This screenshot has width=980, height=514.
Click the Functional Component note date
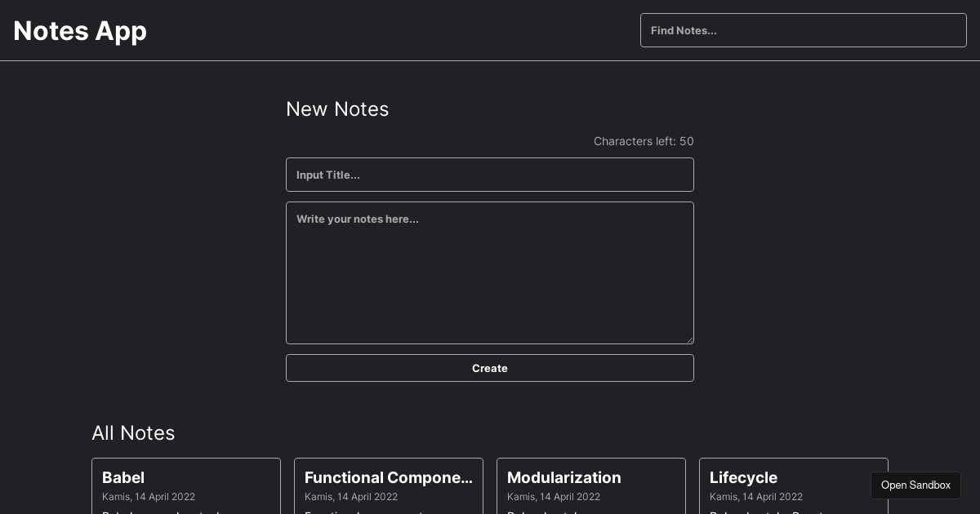[351, 497]
